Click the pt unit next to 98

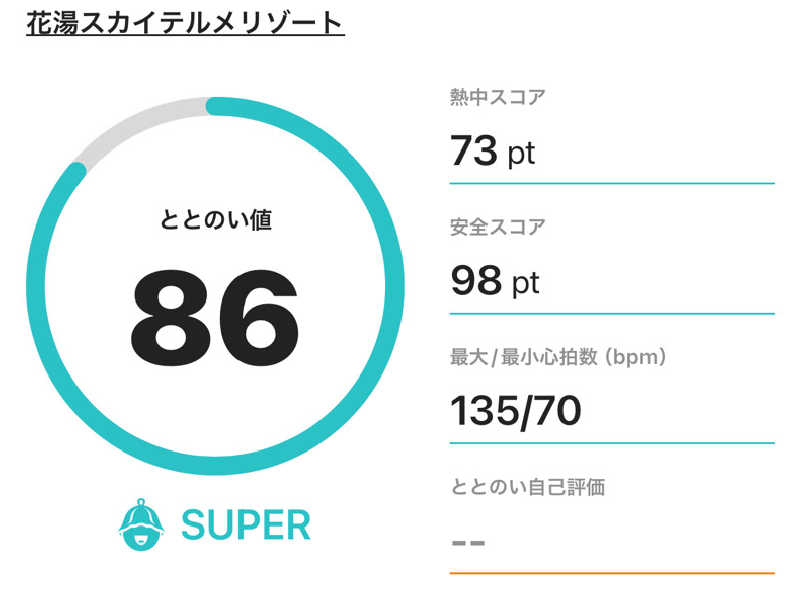click(526, 284)
